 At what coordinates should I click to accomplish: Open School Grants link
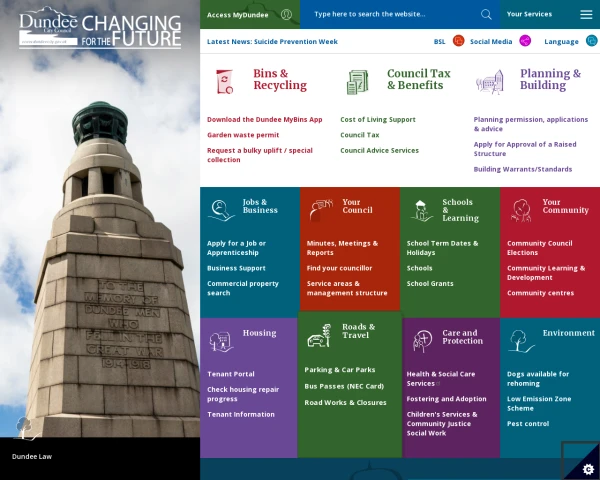430,284
